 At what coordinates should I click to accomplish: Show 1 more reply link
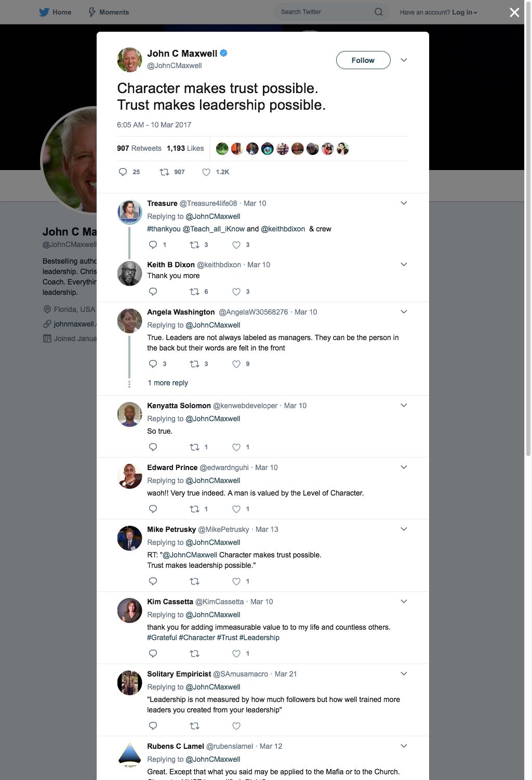pos(168,383)
